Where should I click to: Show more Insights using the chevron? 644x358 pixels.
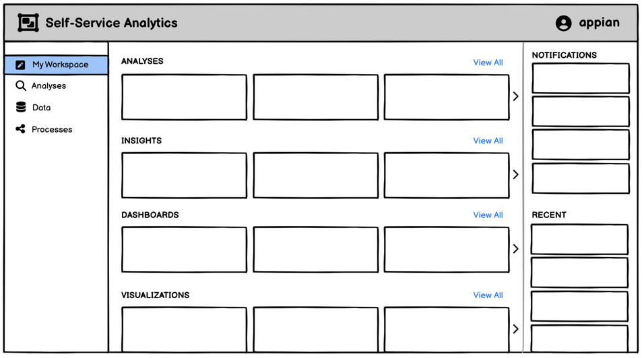point(516,175)
